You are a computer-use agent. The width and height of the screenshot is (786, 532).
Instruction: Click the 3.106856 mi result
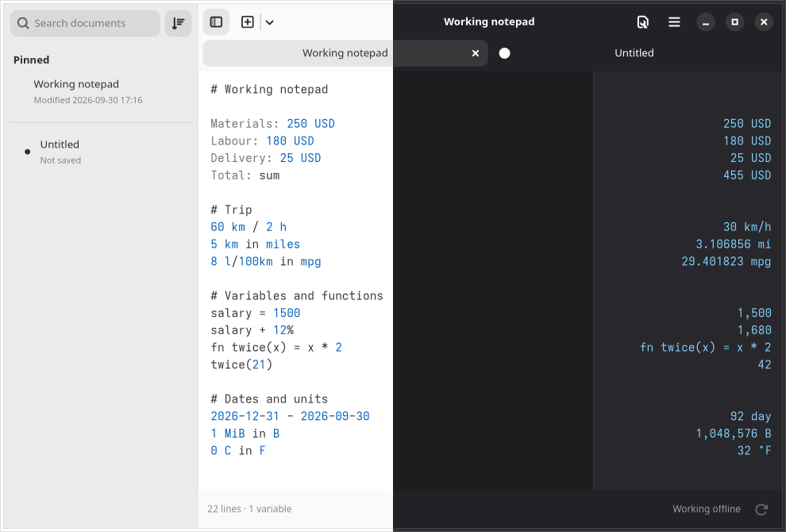click(733, 245)
